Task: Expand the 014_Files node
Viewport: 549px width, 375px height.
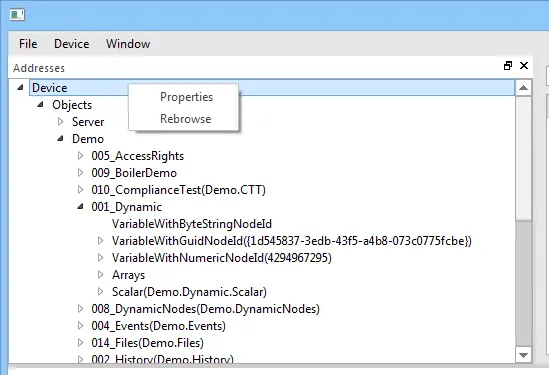Action: click(81, 342)
